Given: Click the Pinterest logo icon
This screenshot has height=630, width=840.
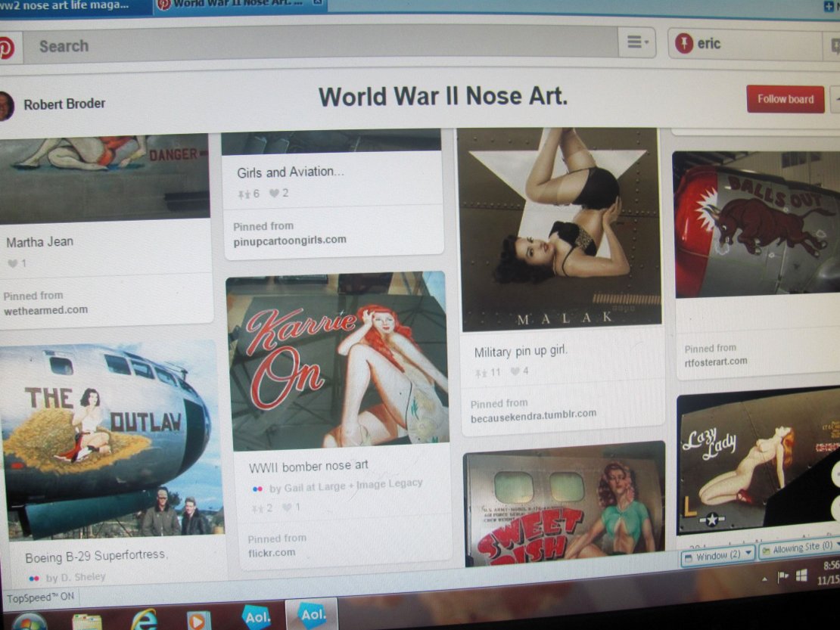Looking at the screenshot, I should tap(6, 48).
